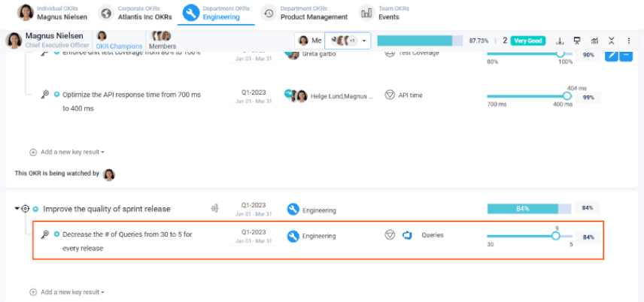Image resolution: width=644 pixels, height=302 pixels.
Task: Click the overall 87.73% progress bar
Action: [420, 41]
